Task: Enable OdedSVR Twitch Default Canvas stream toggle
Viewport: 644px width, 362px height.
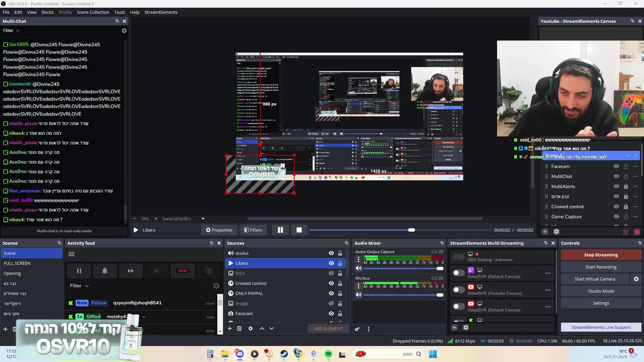Action: 458,273
